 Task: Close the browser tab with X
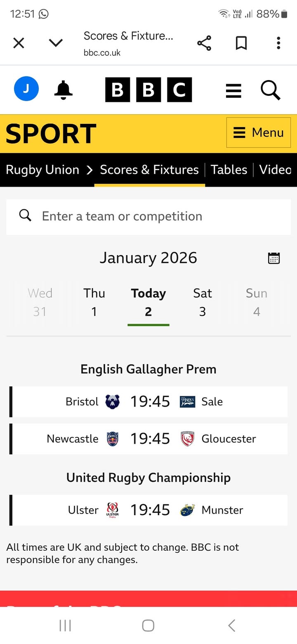[x=19, y=43]
